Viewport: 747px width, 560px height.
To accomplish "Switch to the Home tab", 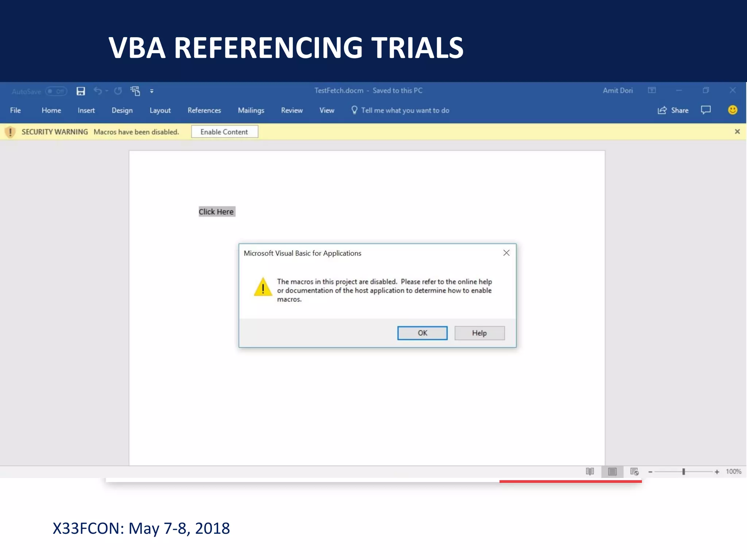I will click(x=51, y=110).
